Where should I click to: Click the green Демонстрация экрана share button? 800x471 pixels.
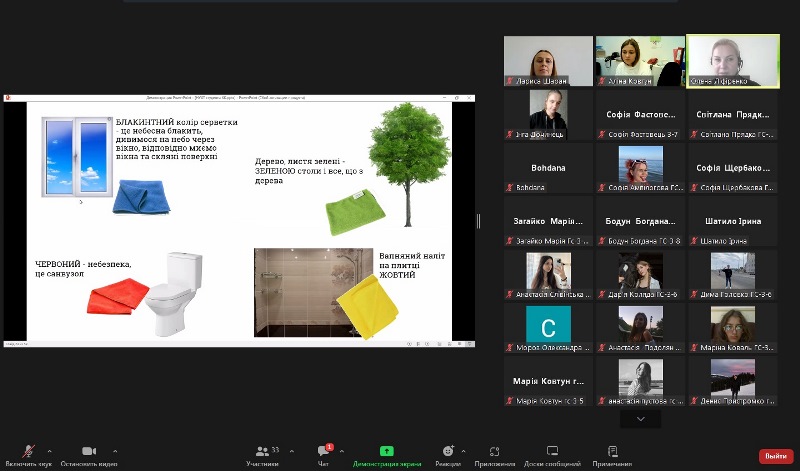click(x=386, y=455)
